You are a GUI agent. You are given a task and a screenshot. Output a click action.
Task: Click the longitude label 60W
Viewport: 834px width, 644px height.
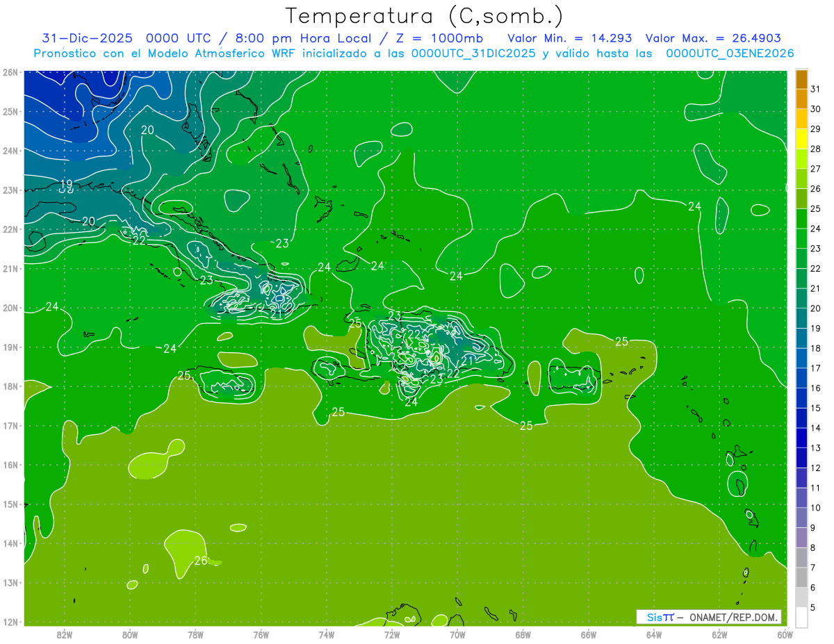(785, 634)
